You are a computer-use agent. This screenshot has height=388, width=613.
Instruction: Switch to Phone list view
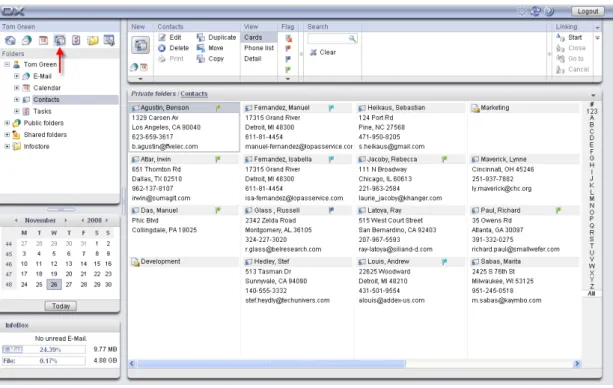259,48
